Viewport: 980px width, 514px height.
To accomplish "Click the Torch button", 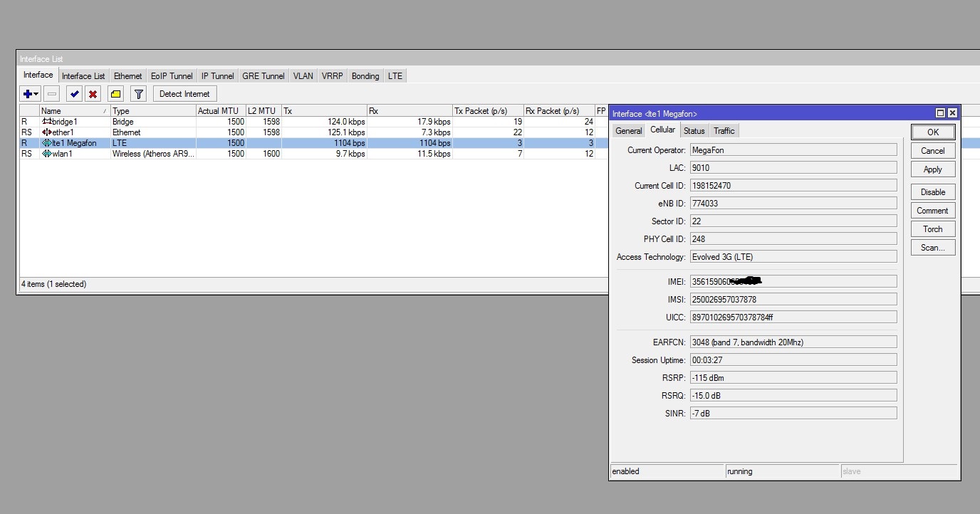I will pyautogui.click(x=932, y=229).
